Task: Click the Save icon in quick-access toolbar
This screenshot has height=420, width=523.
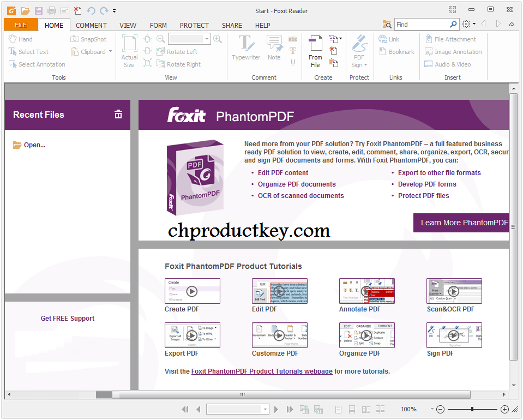Action: [39, 11]
